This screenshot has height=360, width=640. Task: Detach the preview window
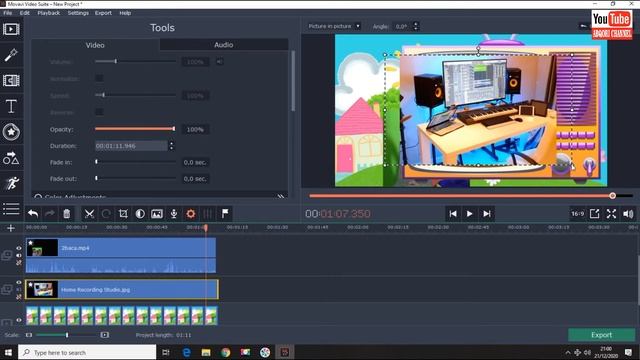tap(595, 213)
